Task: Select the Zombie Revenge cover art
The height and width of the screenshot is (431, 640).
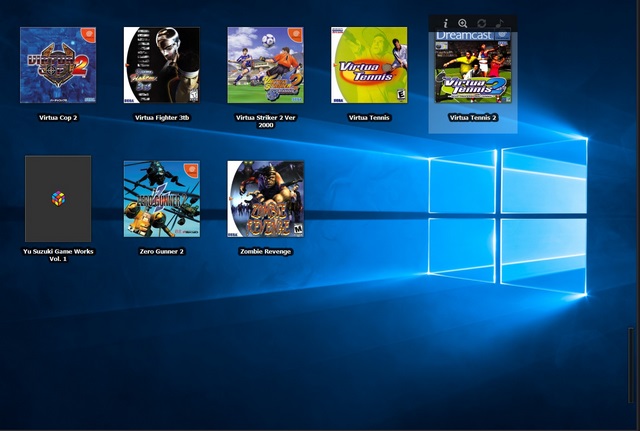Action: click(x=265, y=199)
